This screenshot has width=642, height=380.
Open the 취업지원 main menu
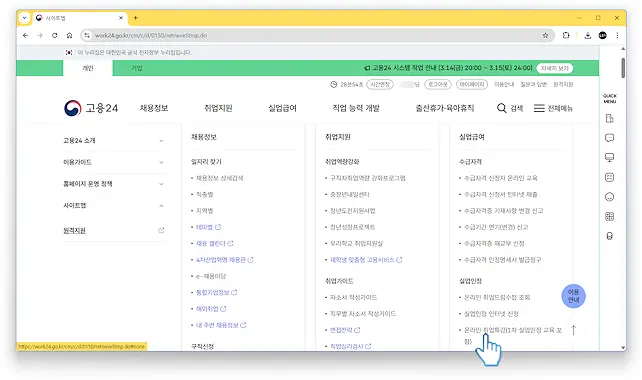click(218, 108)
